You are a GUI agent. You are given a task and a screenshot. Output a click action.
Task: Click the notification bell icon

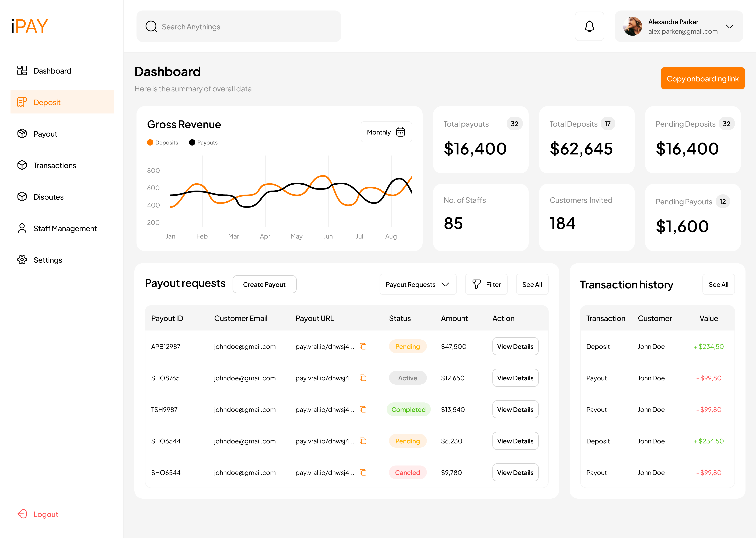coord(589,26)
